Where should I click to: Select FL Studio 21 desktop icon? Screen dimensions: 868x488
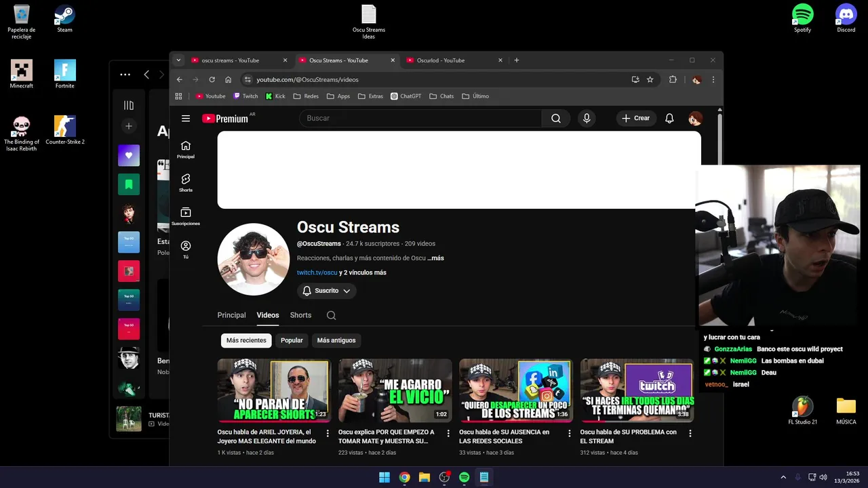point(803,410)
